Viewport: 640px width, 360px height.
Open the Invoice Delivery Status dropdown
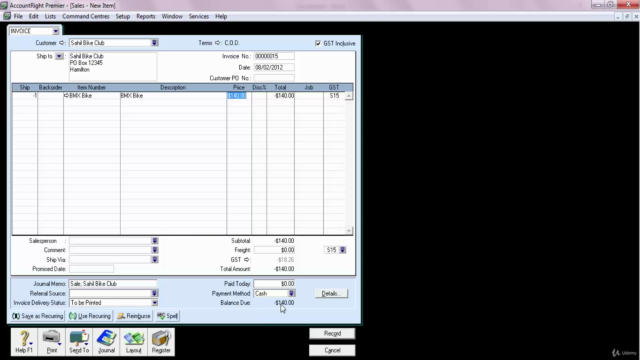tap(154, 303)
